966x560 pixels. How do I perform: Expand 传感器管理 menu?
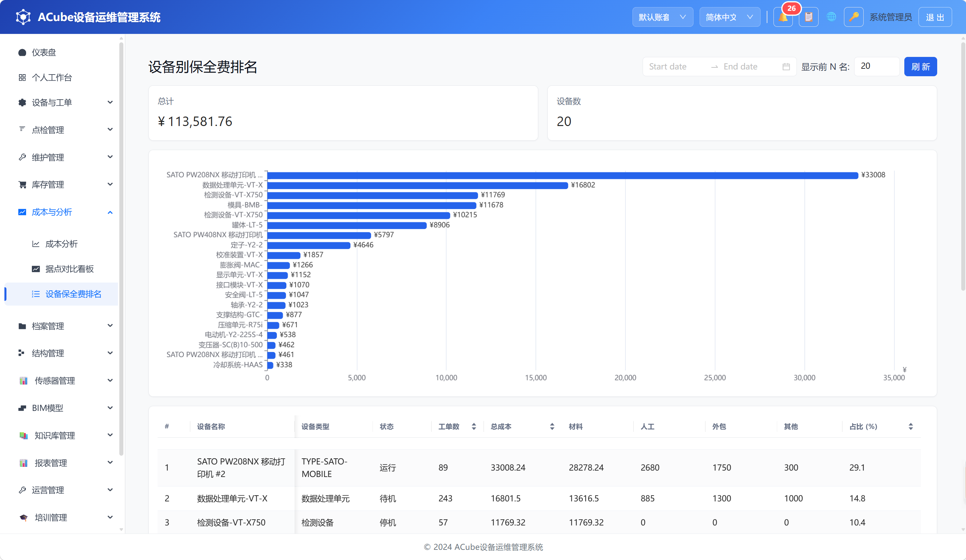[x=61, y=380]
